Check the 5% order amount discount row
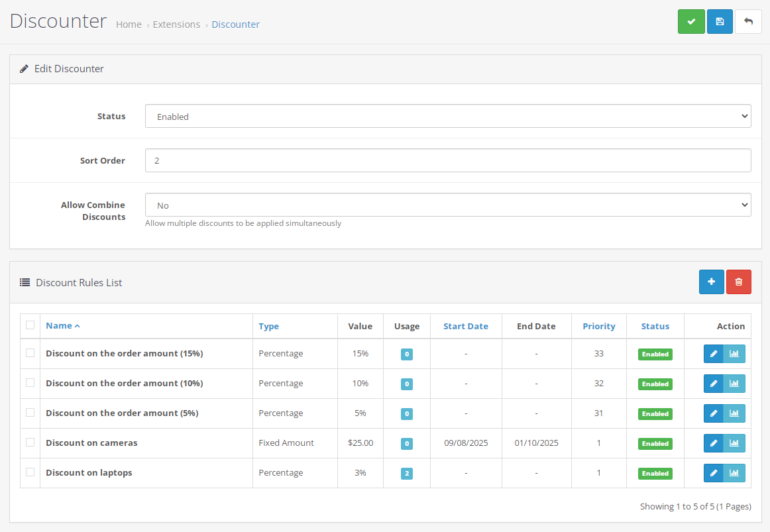 30,413
